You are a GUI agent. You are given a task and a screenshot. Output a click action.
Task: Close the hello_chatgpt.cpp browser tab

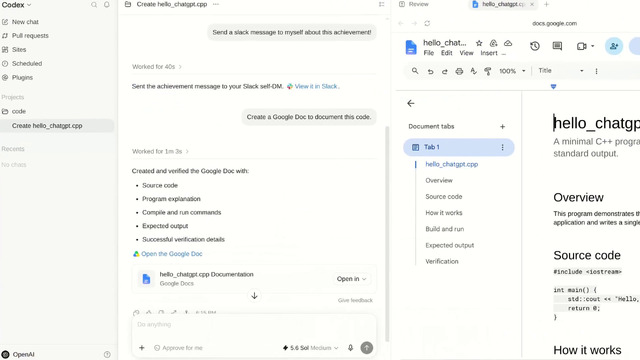pyautogui.click(x=532, y=4)
